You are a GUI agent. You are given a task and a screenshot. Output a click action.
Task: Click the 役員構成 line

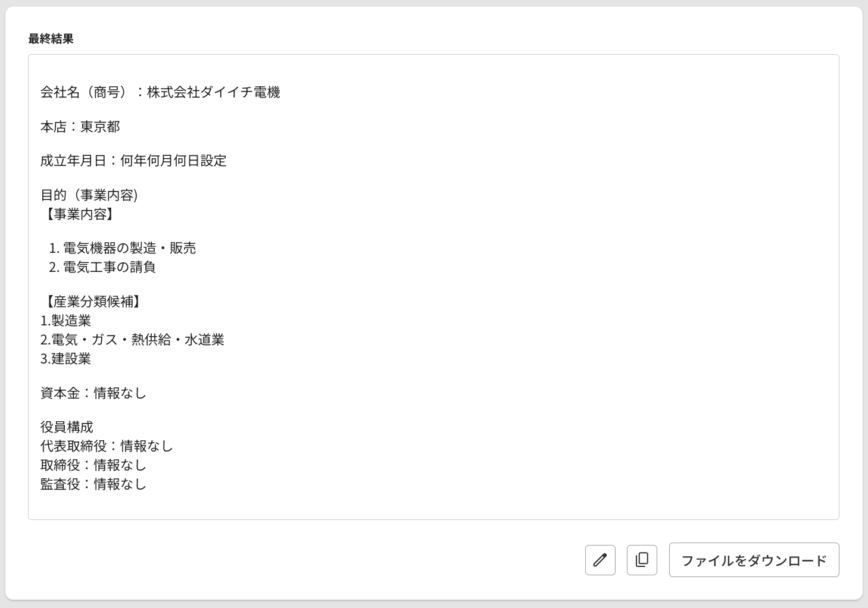click(67, 427)
